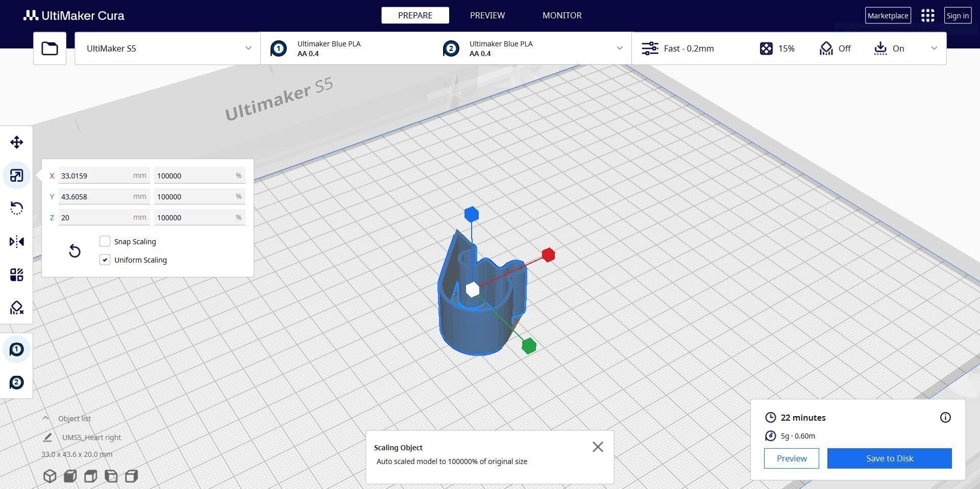The image size is (980, 489).
Task: Select UMS5_Heart right in object list
Action: click(x=92, y=437)
